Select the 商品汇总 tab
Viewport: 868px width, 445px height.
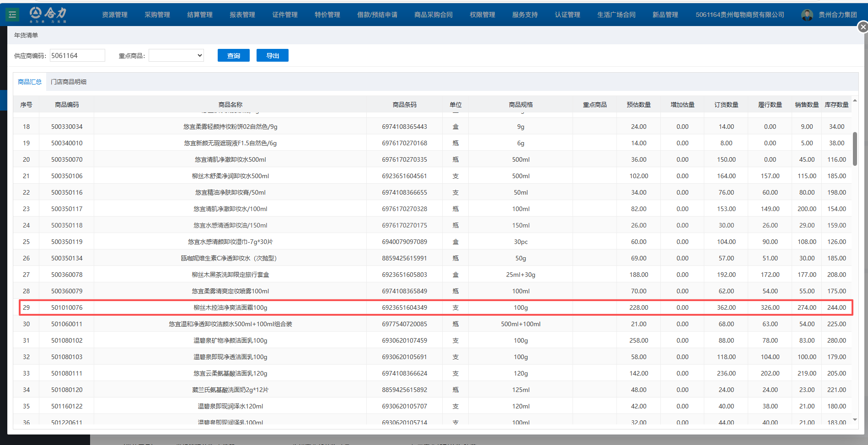click(x=30, y=82)
